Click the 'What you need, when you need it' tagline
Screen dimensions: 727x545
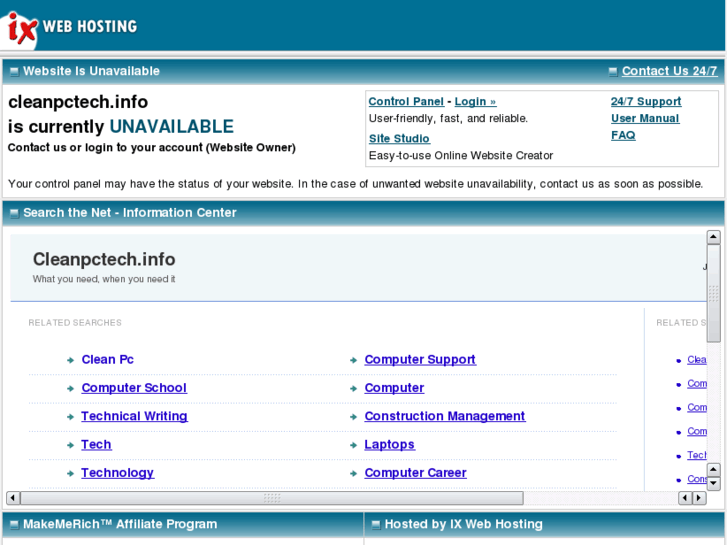[x=104, y=279]
